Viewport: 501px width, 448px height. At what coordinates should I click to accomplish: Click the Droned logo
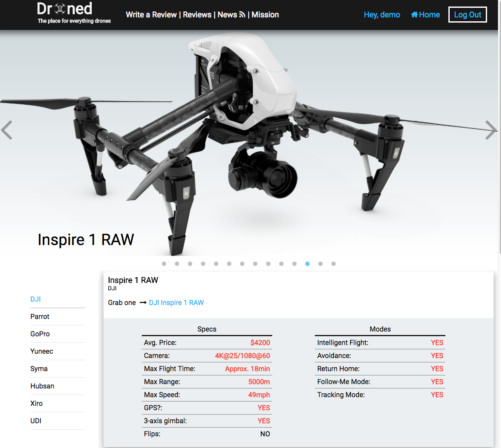click(74, 13)
